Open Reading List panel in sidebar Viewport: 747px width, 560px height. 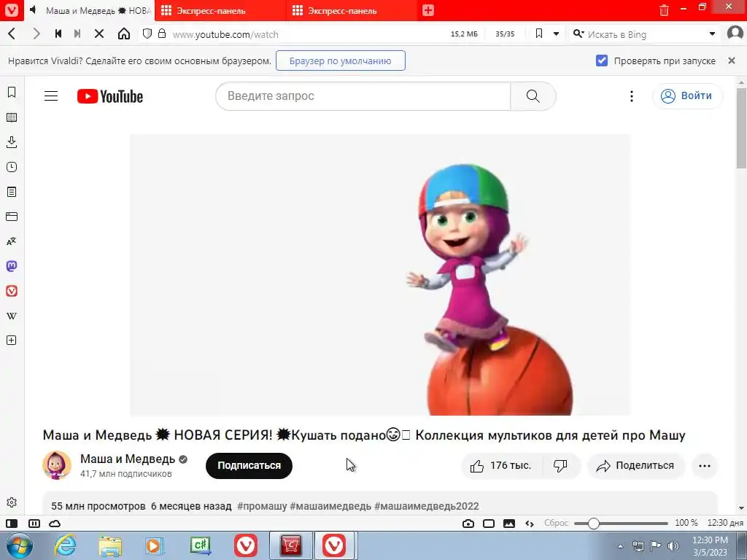point(12,117)
